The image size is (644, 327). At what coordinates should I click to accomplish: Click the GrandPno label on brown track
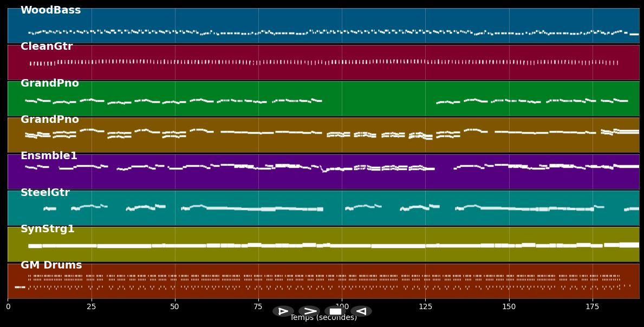tap(50, 120)
